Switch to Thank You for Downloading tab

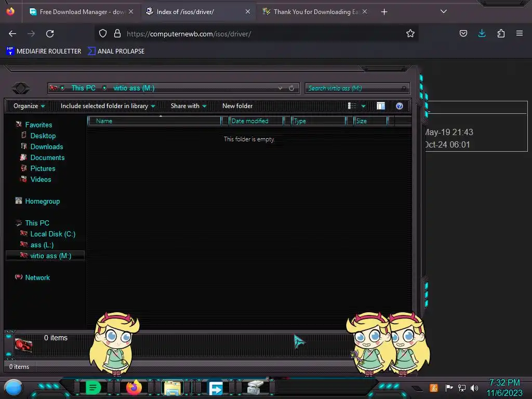315,12
